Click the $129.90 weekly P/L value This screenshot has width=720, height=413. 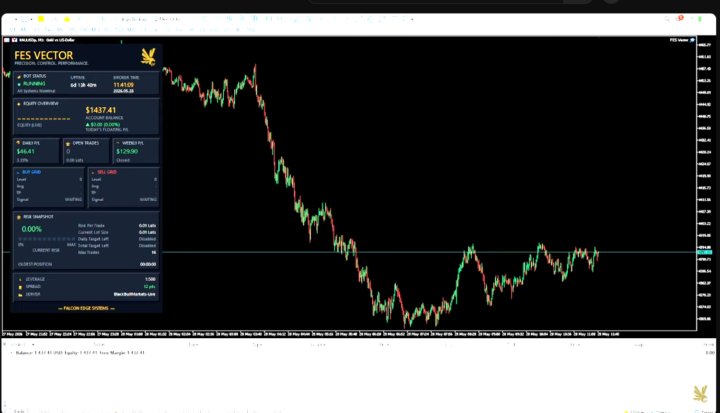coord(127,151)
